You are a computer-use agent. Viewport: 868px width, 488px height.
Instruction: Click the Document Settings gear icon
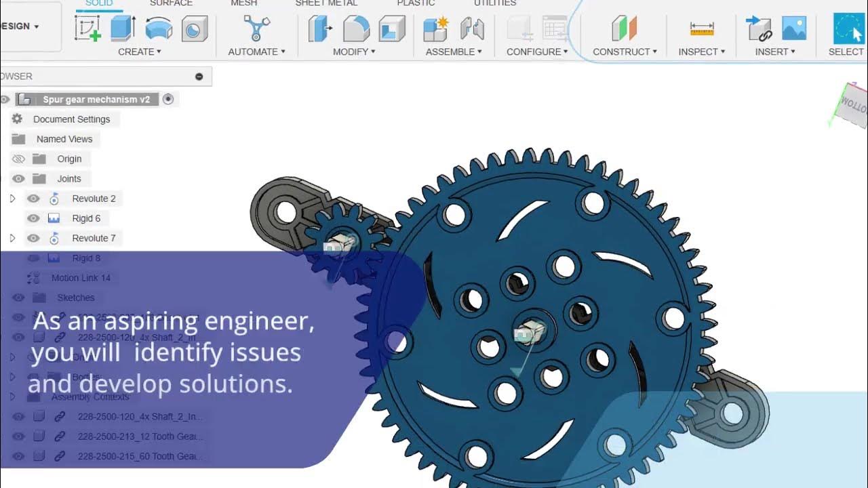click(17, 119)
